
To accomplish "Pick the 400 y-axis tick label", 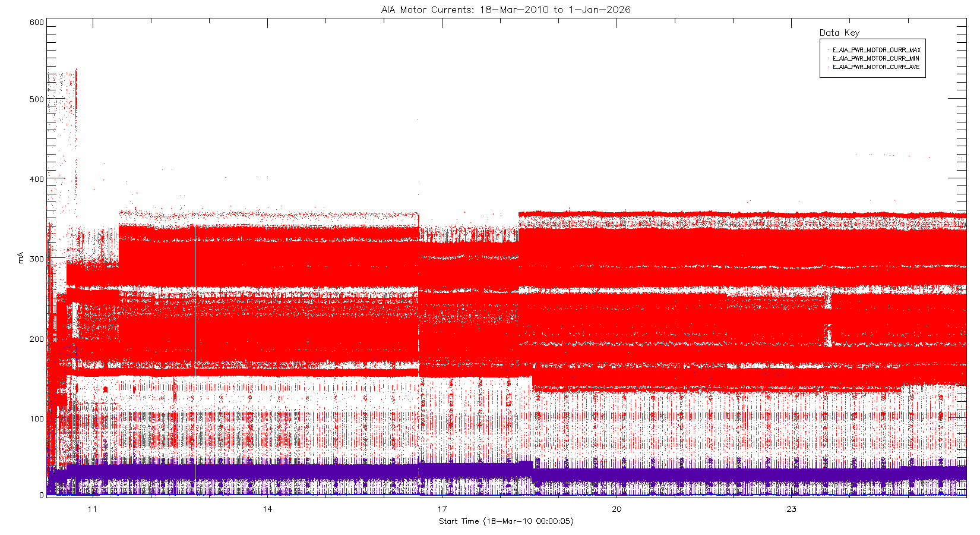I will (x=36, y=179).
